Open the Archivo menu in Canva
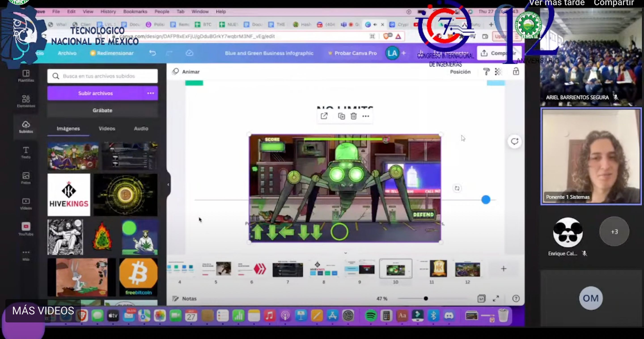The width and height of the screenshot is (644, 339). pos(67,53)
